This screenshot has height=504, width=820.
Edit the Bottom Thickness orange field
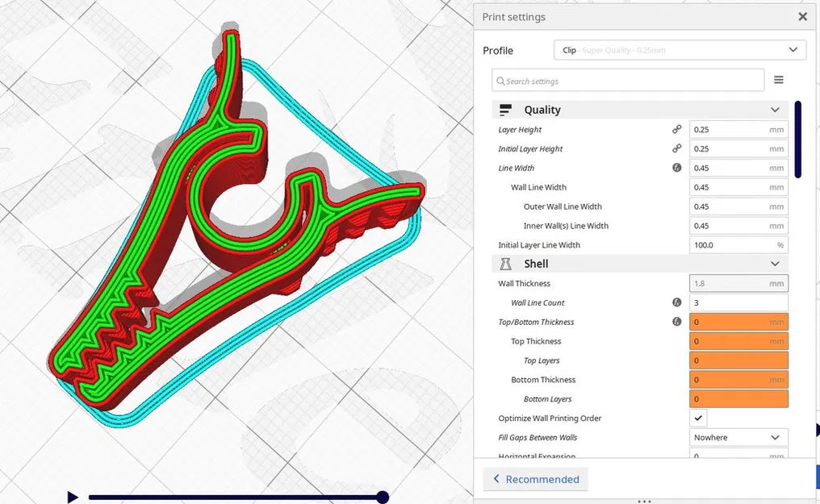point(738,381)
